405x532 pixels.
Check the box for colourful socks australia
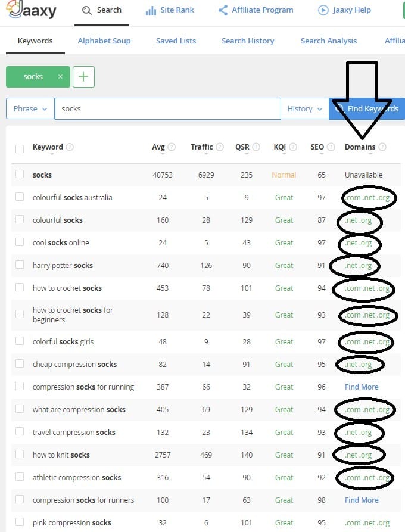(x=20, y=197)
